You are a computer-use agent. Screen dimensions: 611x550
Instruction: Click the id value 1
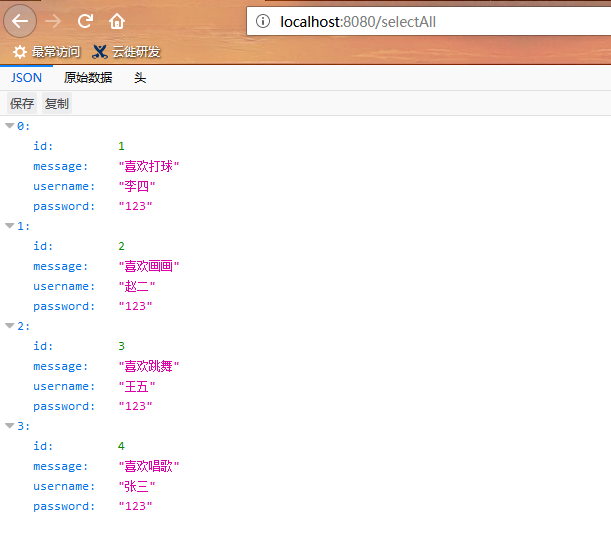(x=121, y=146)
